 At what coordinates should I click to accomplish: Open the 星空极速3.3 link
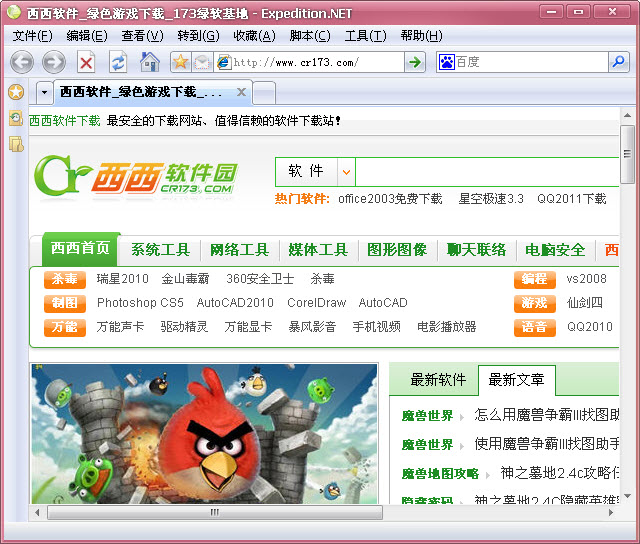[491, 199]
